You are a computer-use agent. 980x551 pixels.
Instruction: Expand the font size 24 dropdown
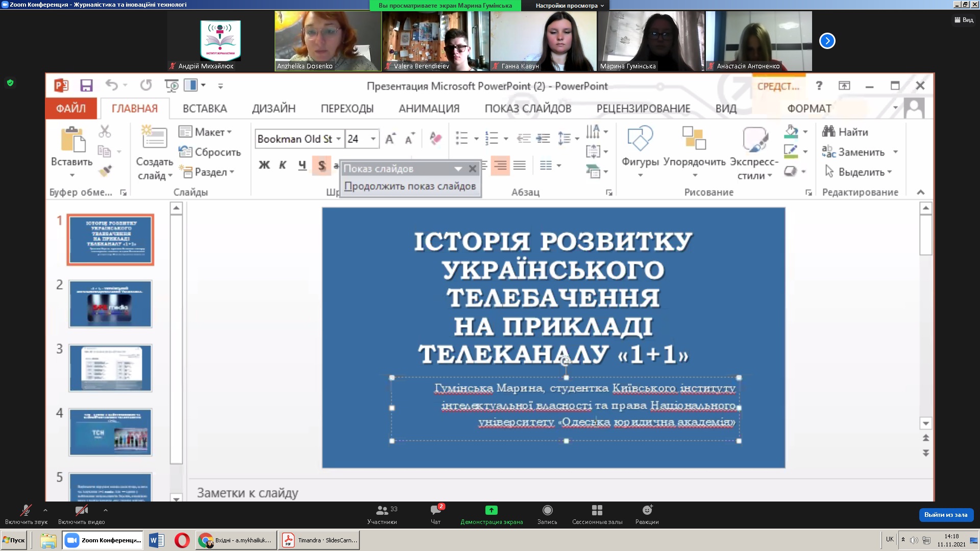(x=373, y=139)
